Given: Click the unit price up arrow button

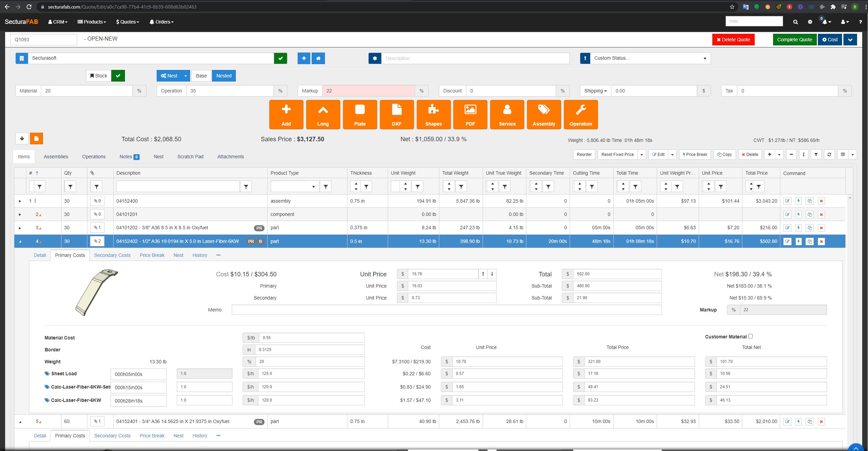Looking at the screenshot, I should point(483,274).
